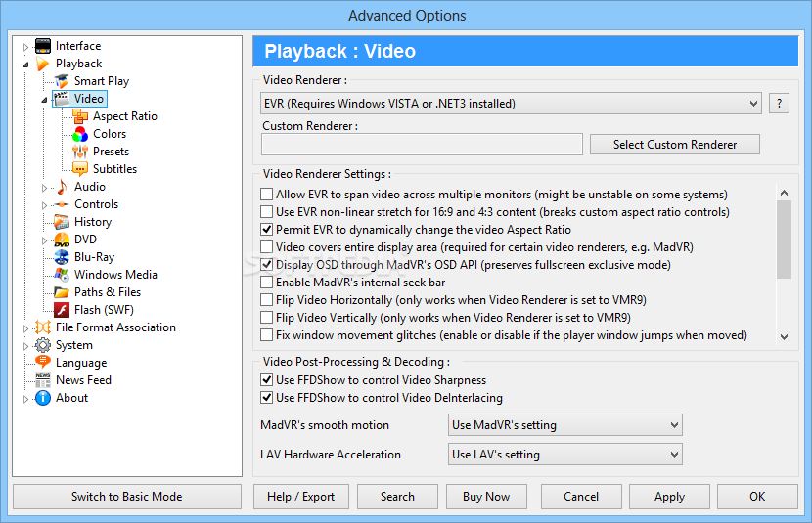Click the Colors RGB circles icon
The height and width of the screenshot is (523, 812).
pyautogui.click(x=80, y=134)
